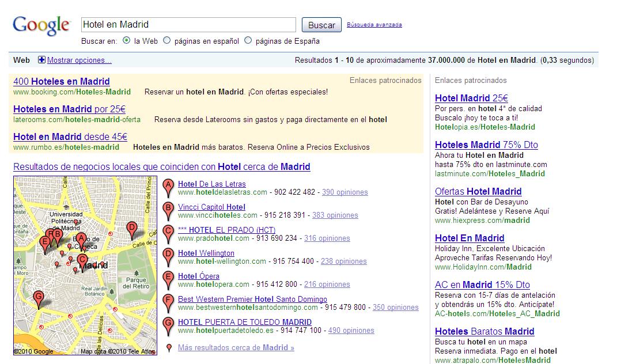Open Hotel Ópera link
Image resolution: width=636 pixels, height=364 pixels.
pos(198,276)
